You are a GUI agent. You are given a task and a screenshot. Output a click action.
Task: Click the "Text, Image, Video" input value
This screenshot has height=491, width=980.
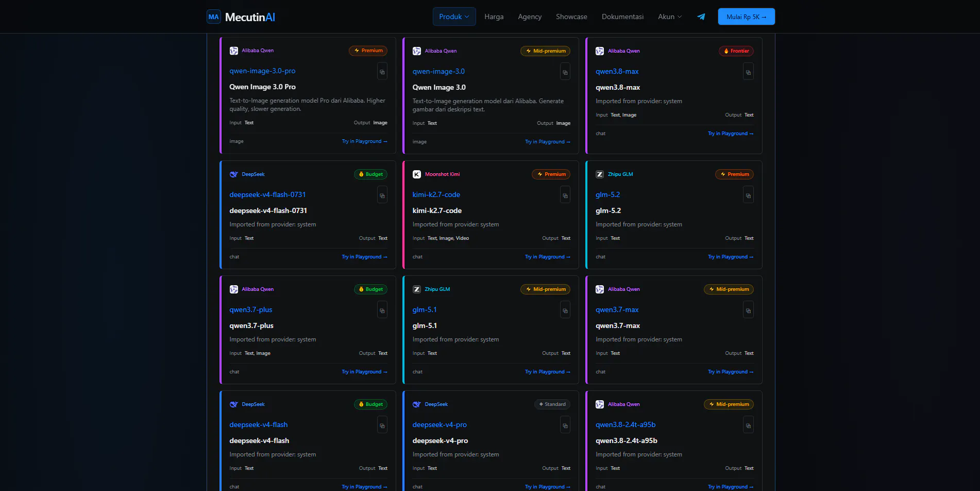[x=448, y=238]
